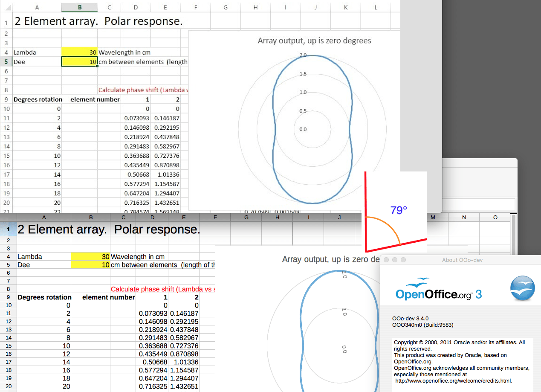
Task: Close the About OOo-dev dialog
Action: [x=387, y=260]
